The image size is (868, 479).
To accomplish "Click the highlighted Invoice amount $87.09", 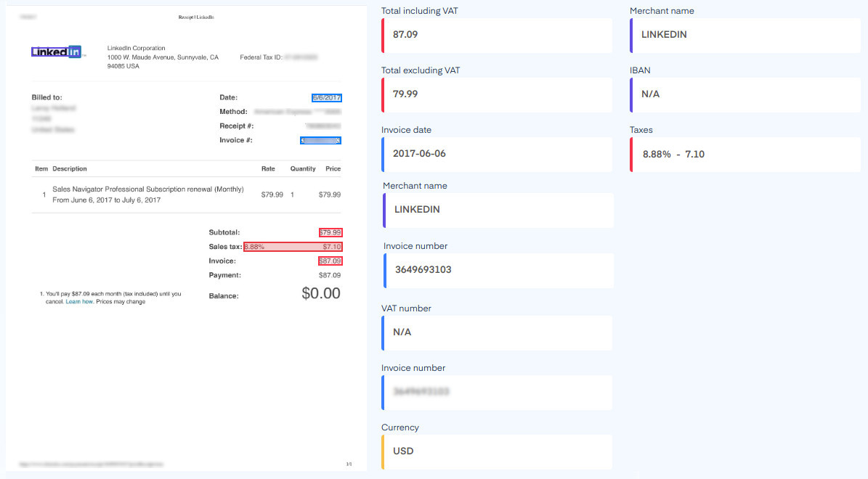I will tap(330, 261).
